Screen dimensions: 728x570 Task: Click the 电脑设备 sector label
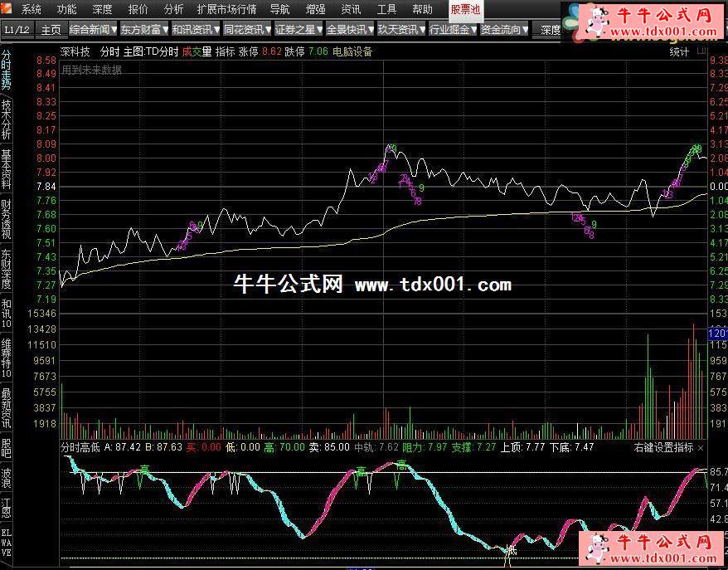click(352, 51)
